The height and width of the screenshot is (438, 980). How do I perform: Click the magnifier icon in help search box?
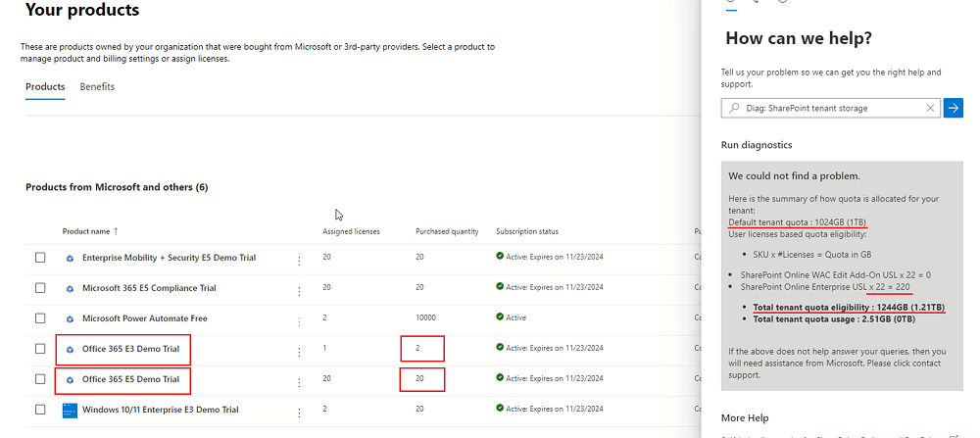click(x=734, y=108)
